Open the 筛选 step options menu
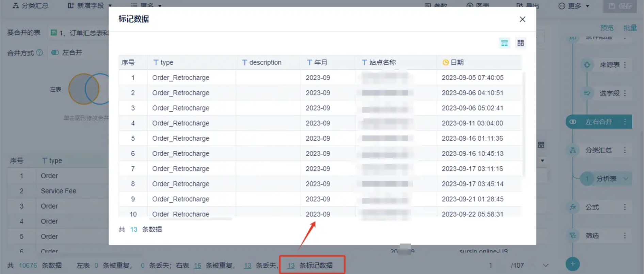 [625, 235]
